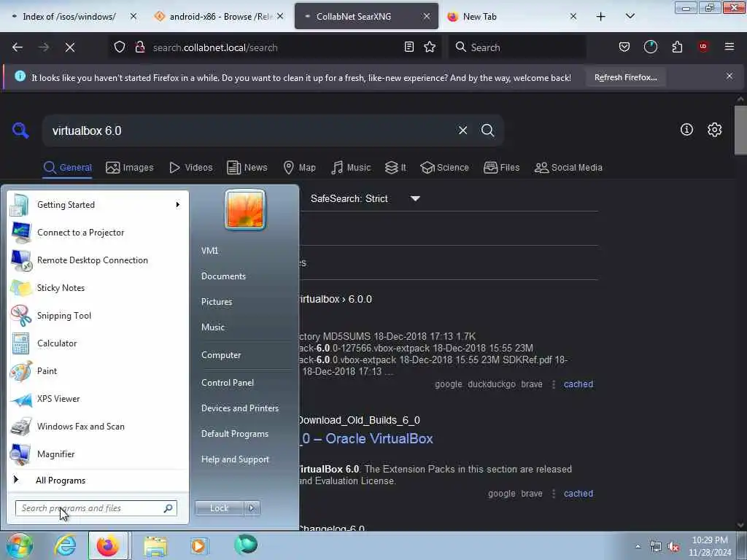Select the Map search category

click(x=300, y=168)
